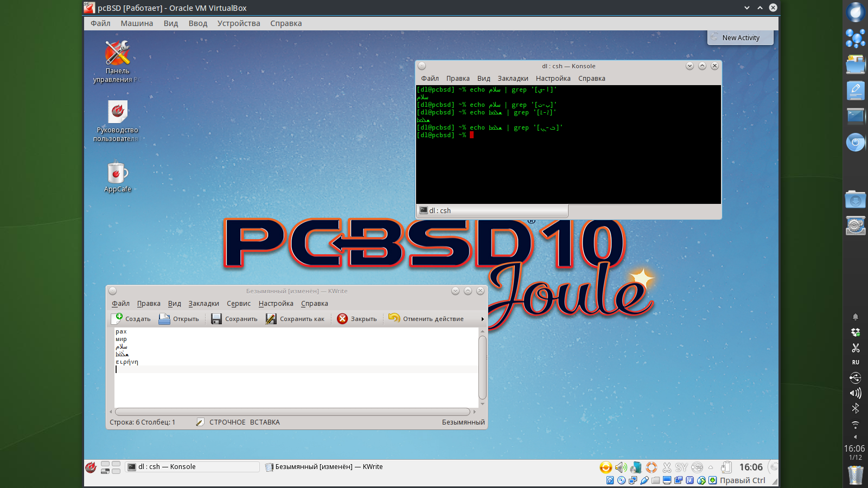Open host Downloads folder icon in side panel
Screen dimensions: 868x488
(856, 200)
